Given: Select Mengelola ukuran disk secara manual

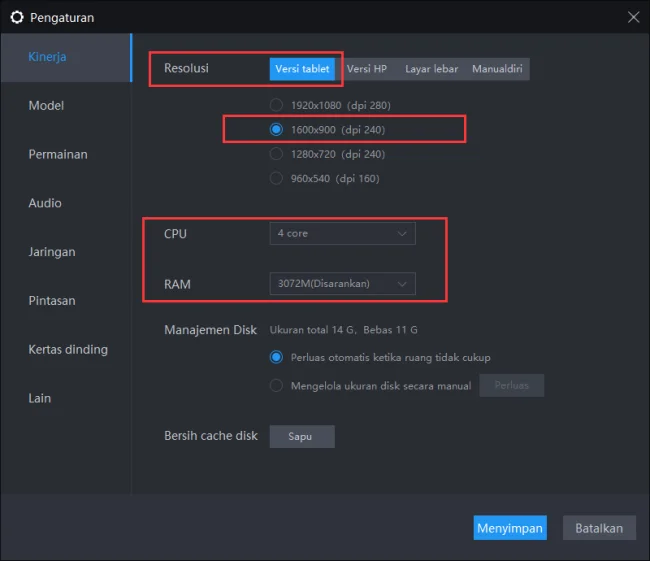Looking at the screenshot, I should 276,386.
